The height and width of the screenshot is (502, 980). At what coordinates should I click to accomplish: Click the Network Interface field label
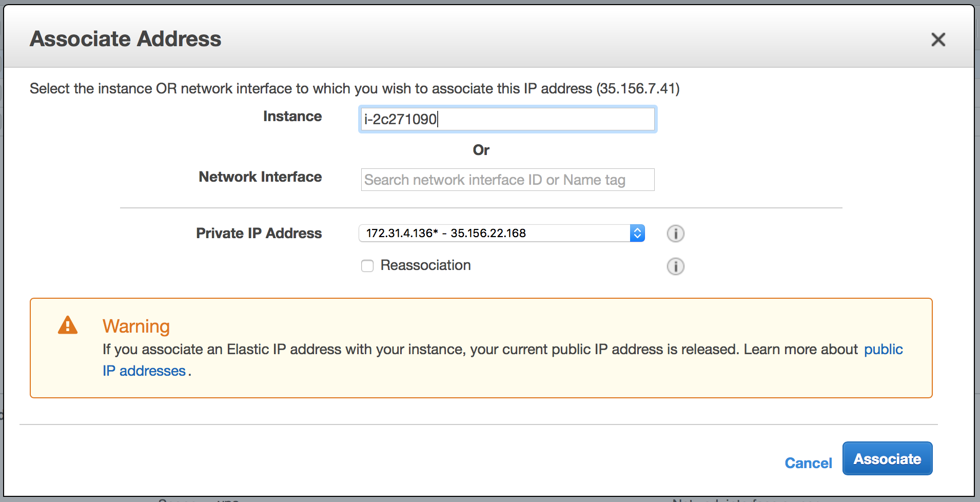[x=260, y=177]
